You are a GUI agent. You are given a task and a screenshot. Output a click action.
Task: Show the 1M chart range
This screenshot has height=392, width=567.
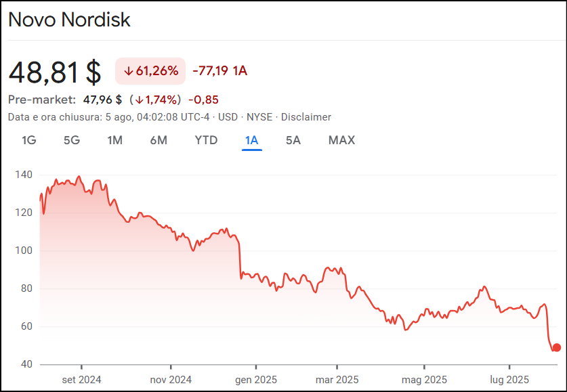pyautogui.click(x=114, y=140)
